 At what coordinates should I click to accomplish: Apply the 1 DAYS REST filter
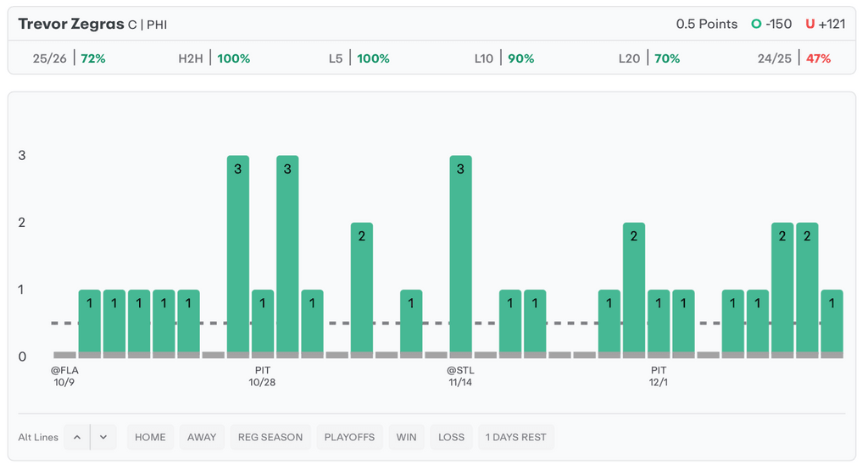(515, 437)
